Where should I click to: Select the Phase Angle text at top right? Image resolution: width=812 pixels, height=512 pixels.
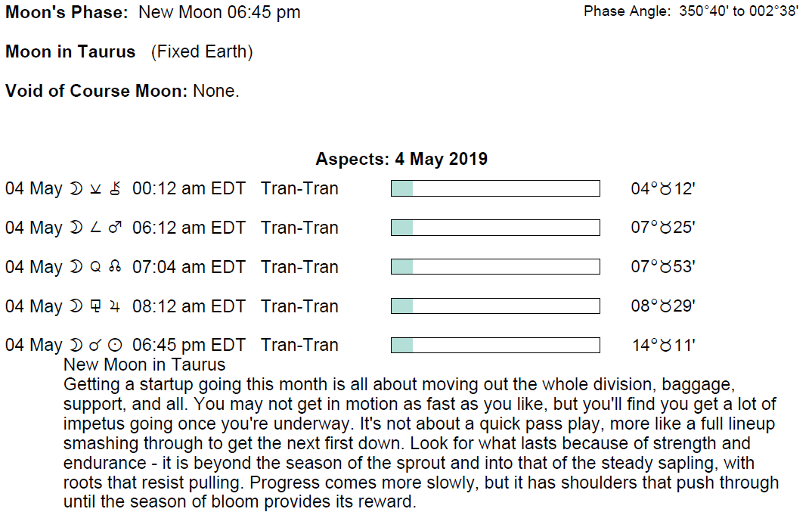[x=691, y=12]
